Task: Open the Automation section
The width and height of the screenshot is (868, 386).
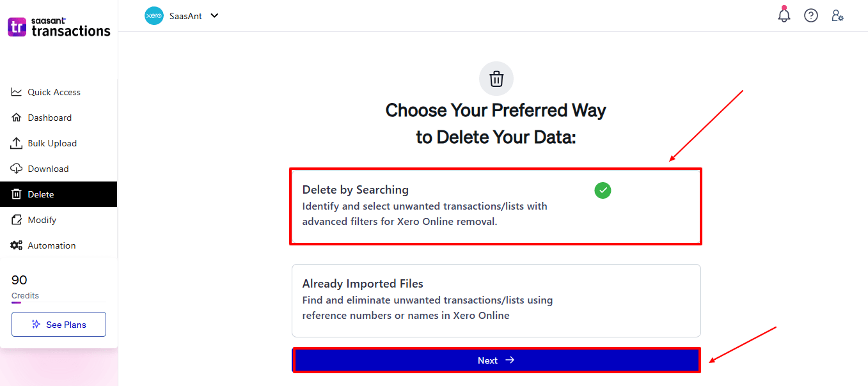Action: (51, 245)
